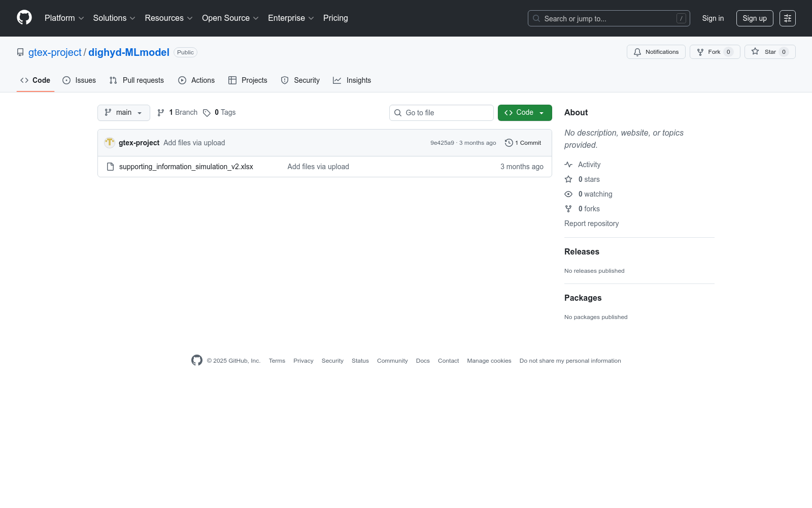View the 1 Commit history
Image resolution: width=812 pixels, height=508 pixels.
pos(523,143)
